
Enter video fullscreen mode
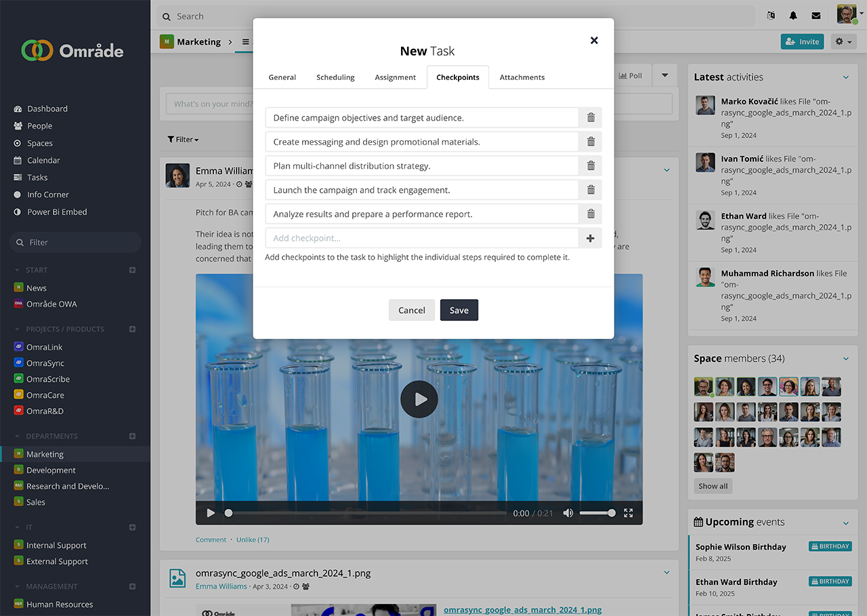(629, 513)
